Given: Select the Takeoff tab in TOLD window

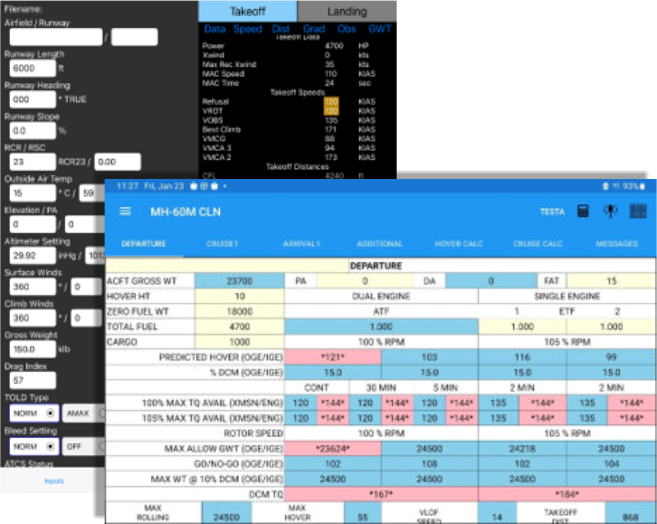Looking at the screenshot, I should point(248,11).
